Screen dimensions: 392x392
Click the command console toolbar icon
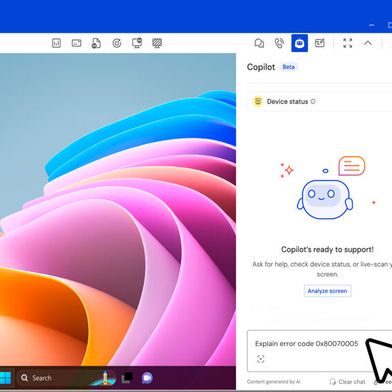[76, 43]
